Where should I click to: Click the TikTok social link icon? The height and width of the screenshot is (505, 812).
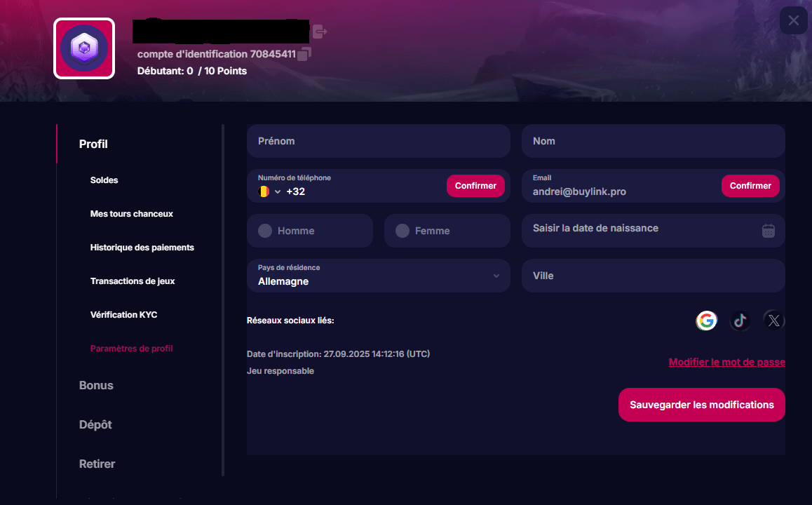(x=740, y=321)
